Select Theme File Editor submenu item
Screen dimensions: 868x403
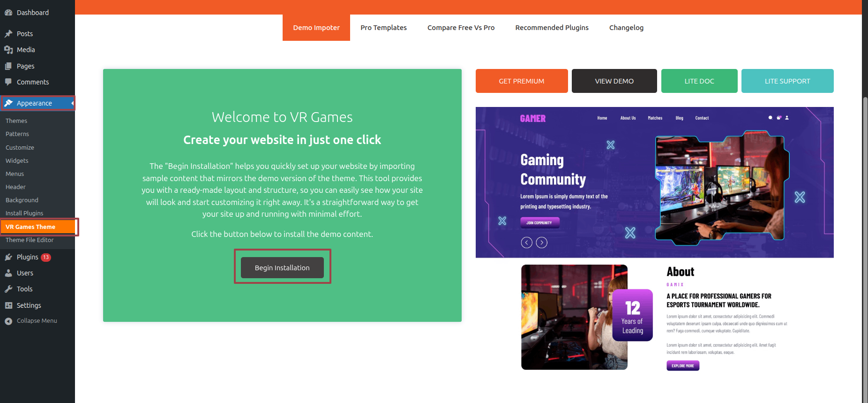click(x=30, y=240)
